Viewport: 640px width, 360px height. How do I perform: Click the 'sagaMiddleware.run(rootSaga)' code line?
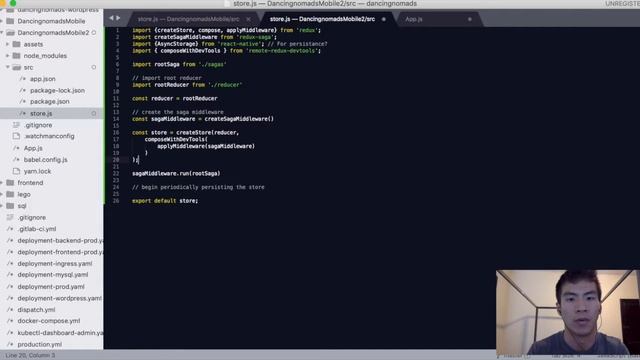pos(176,173)
